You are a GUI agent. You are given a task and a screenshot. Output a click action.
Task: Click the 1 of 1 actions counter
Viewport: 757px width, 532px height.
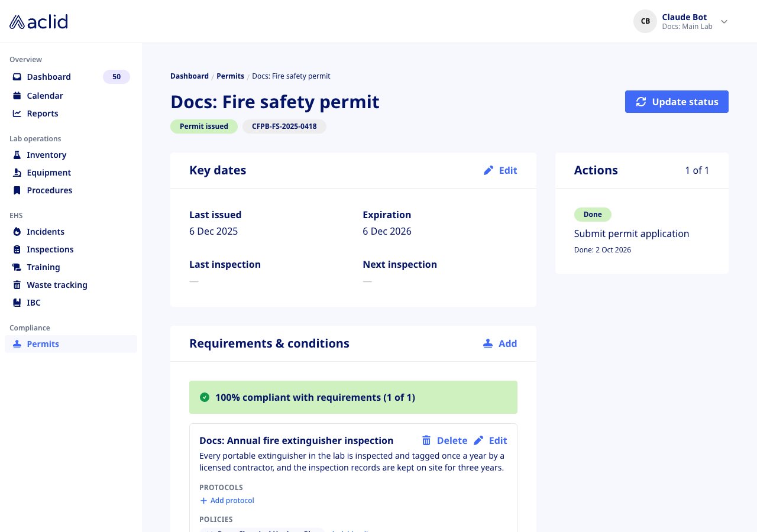click(x=697, y=170)
